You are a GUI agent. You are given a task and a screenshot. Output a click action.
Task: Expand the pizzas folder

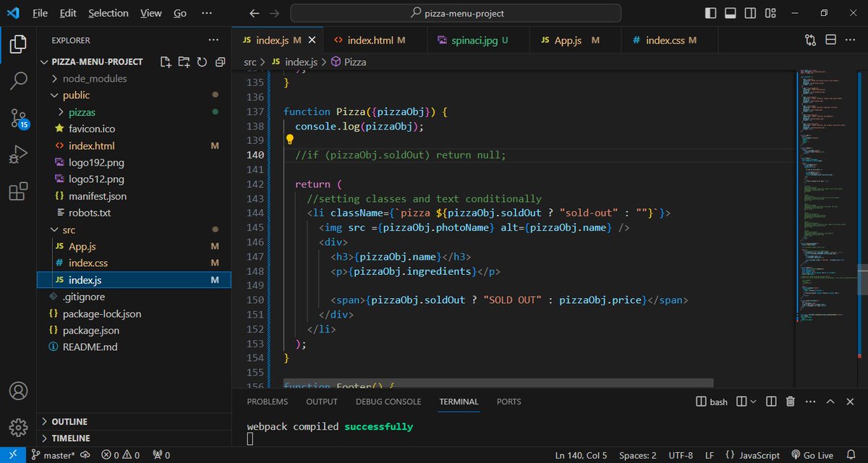click(61, 112)
